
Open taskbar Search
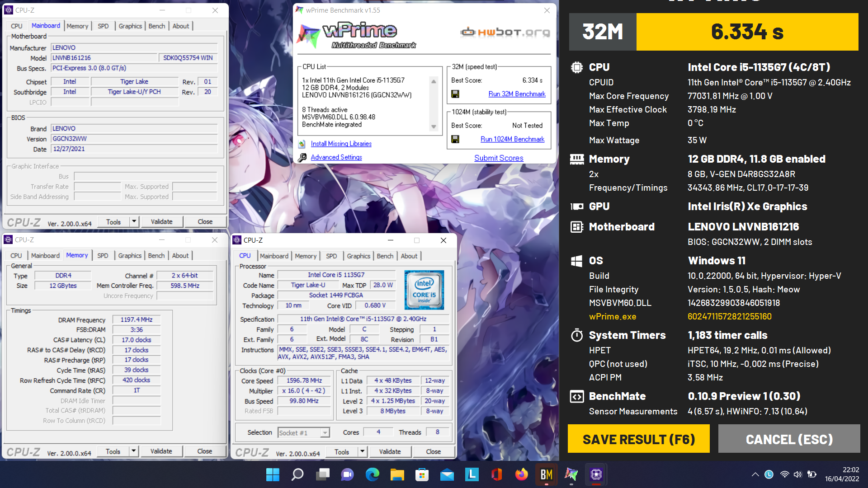point(297,474)
